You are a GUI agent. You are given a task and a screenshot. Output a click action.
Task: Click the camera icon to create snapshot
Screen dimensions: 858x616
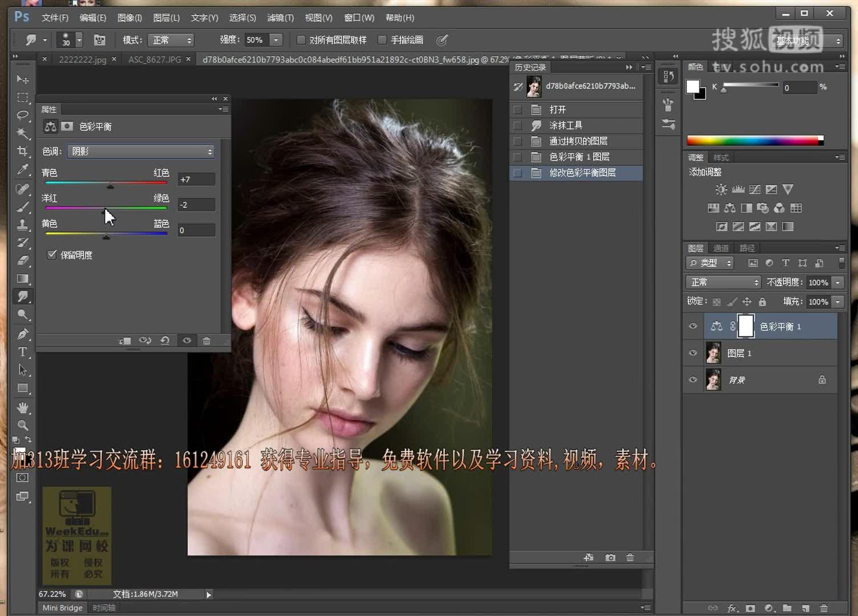[610, 557]
